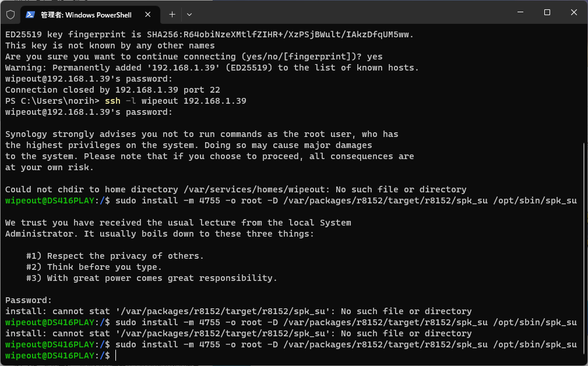Click the 'Could not chdir to home directory' message
This screenshot has height=366, width=588.
[x=236, y=189]
